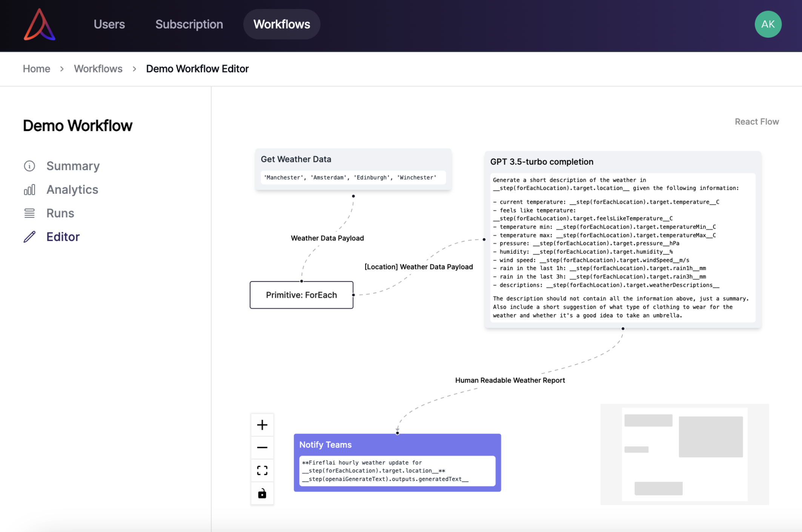The height and width of the screenshot is (532, 802).
Task: Zoom out with the minus button
Action: (262, 447)
